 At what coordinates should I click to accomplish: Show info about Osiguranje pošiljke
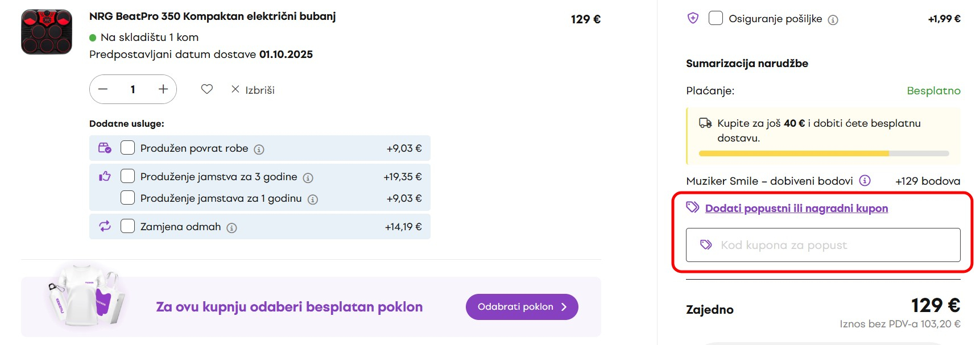[833, 20]
